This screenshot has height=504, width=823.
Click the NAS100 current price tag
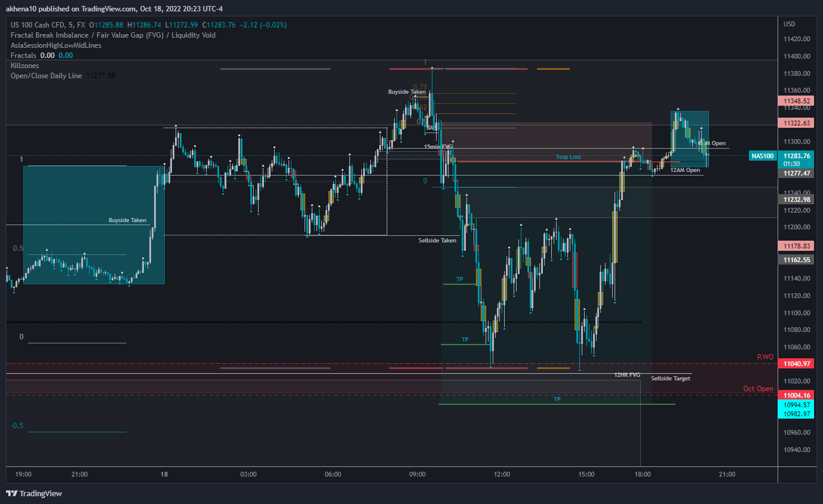(x=762, y=156)
